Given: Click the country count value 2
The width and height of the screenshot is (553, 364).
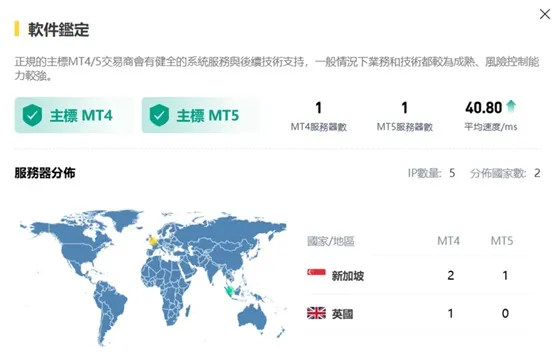Looking at the screenshot, I should click(537, 173).
